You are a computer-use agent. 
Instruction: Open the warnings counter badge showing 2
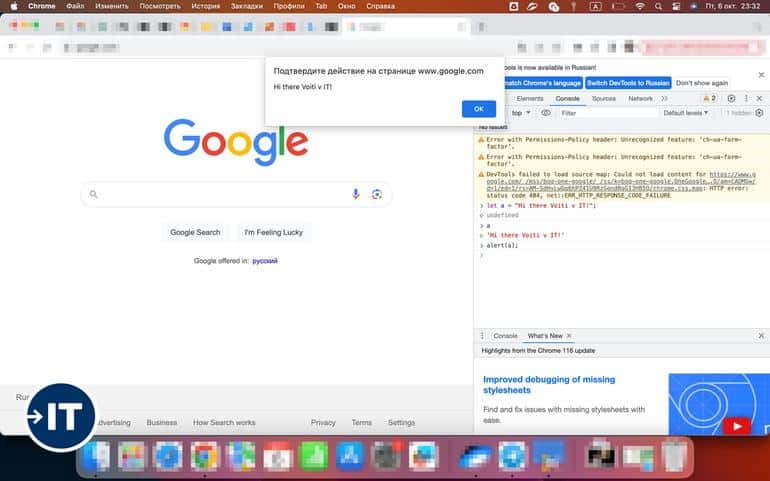tap(710, 99)
